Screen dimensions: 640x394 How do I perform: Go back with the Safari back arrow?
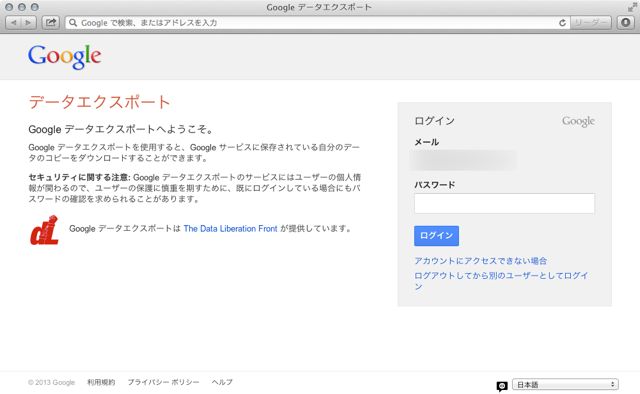point(13,22)
